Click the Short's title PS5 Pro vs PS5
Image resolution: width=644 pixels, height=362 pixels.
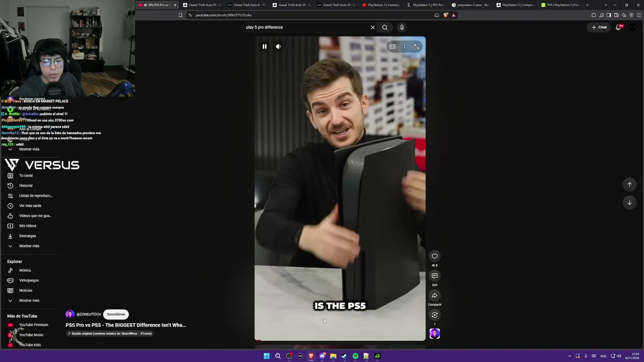[126, 325]
